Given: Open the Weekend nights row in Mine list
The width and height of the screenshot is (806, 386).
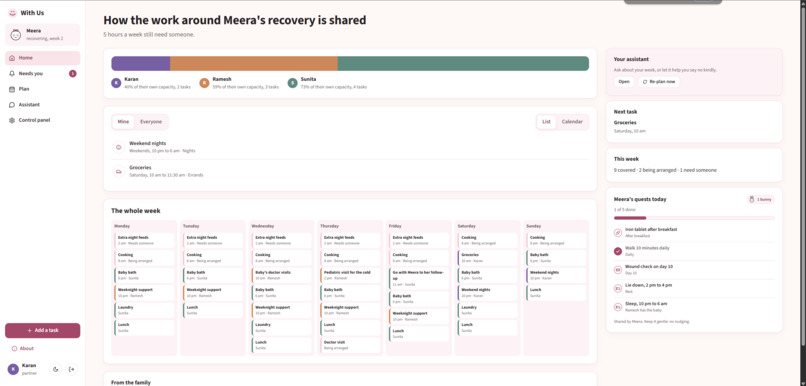Looking at the screenshot, I should pyautogui.click(x=351, y=147).
